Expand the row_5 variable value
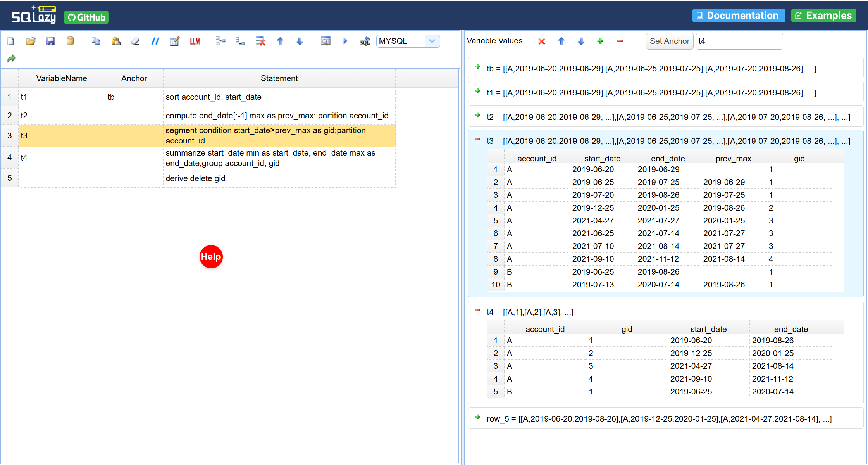Viewport: 868px width, 465px height. click(478, 417)
